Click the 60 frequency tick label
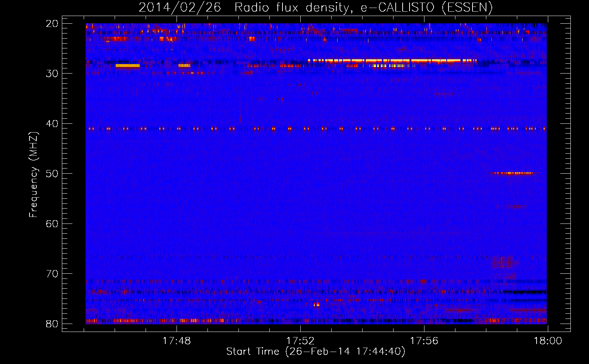 click(52, 223)
